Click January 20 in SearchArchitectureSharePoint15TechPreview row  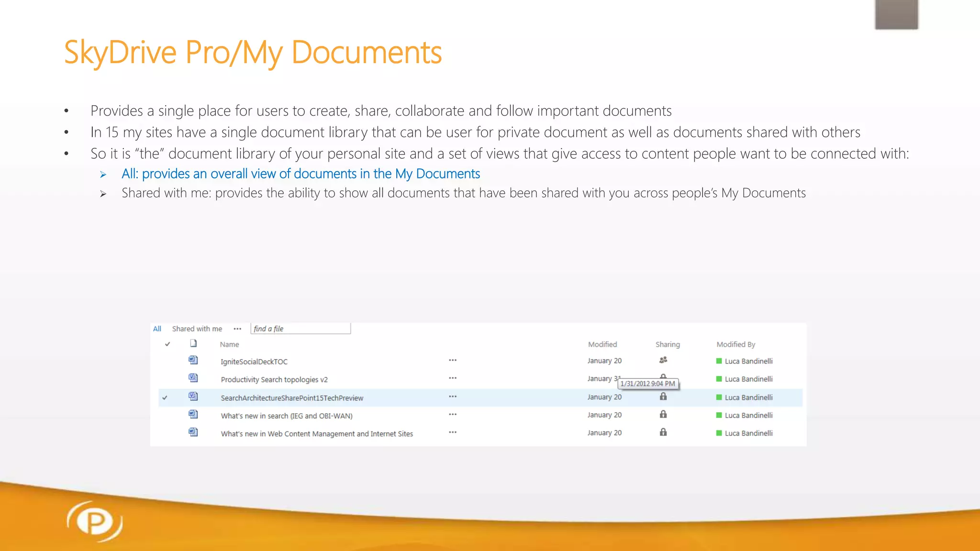(x=604, y=397)
